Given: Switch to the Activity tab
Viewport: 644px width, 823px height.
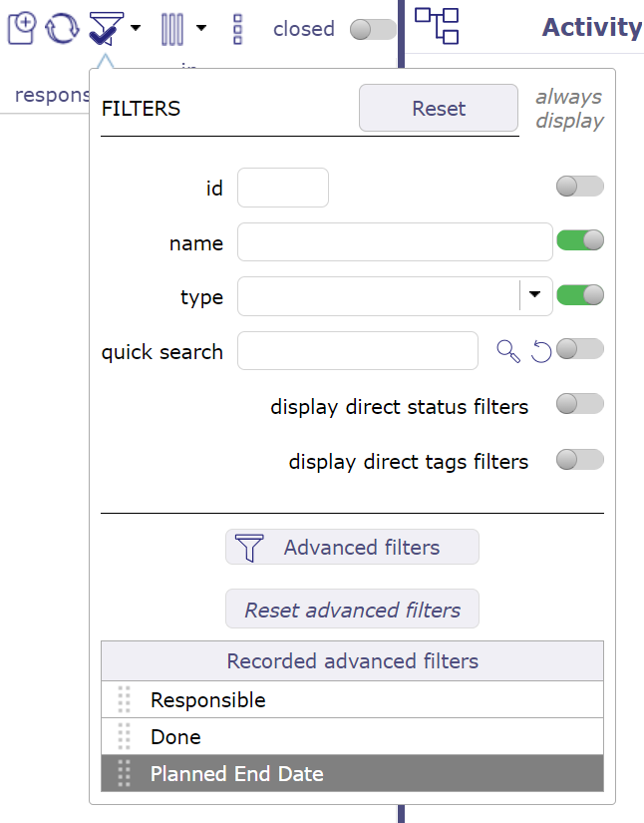Looking at the screenshot, I should coord(591,28).
